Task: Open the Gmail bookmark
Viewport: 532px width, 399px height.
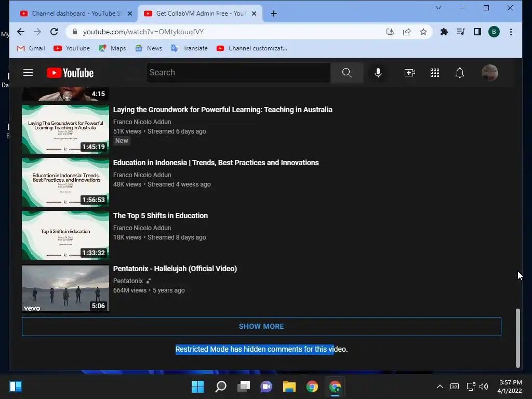Action: tap(31, 48)
